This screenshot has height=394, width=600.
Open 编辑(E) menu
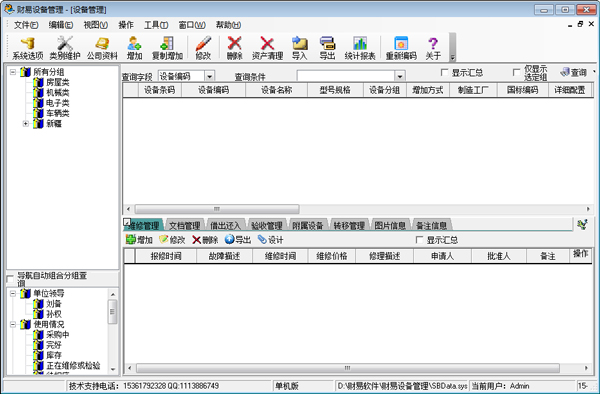click(x=61, y=25)
